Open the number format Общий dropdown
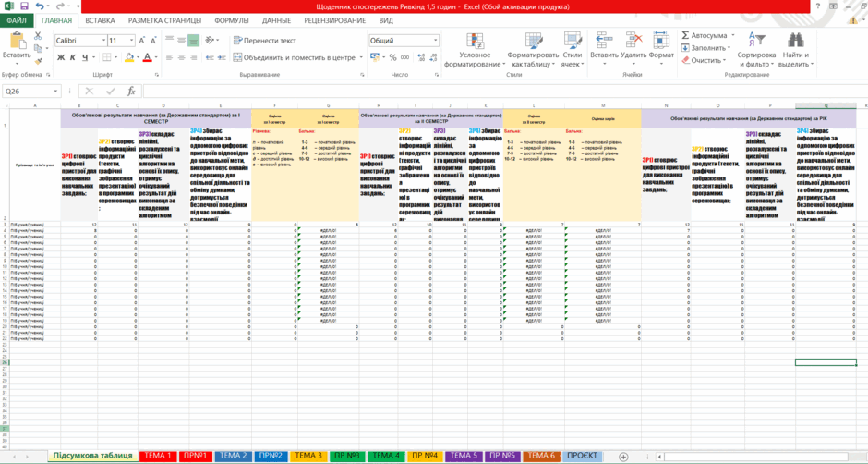This screenshot has width=868, height=464. [436, 41]
